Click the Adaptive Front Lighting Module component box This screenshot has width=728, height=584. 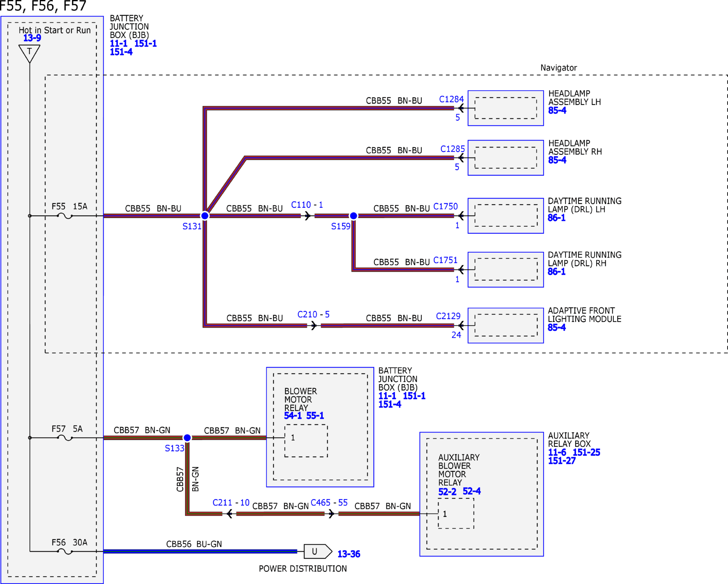click(505, 325)
